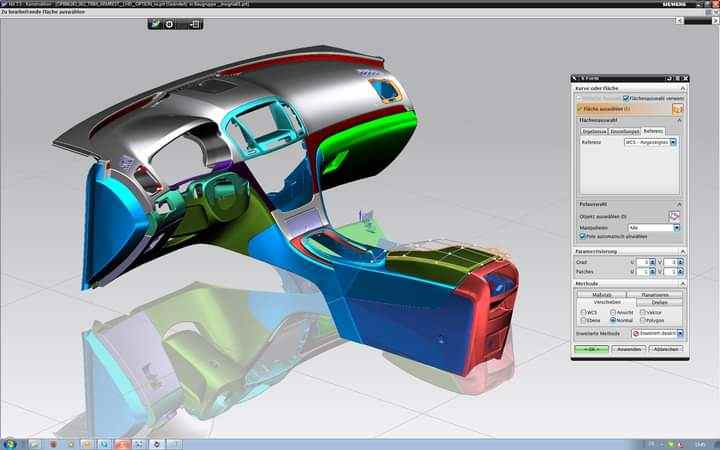Select the WCS radio button
The image size is (720, 450).
point(582,311)
